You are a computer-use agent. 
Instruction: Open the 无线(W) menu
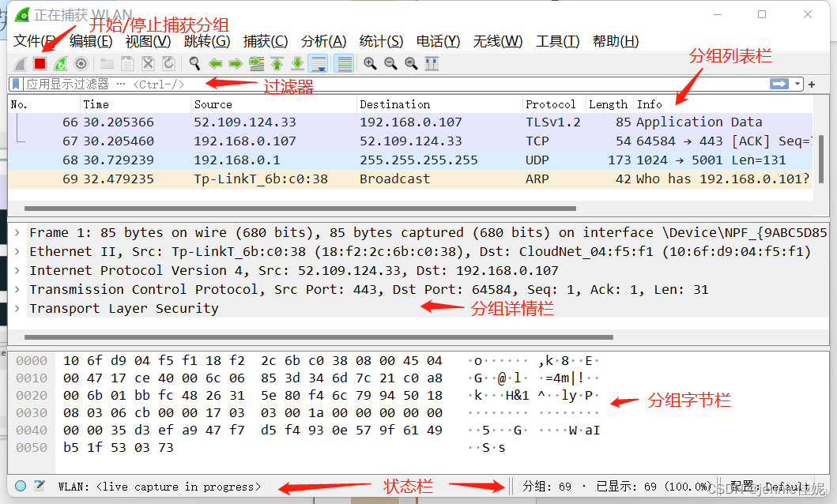click(x=497, y=41)
